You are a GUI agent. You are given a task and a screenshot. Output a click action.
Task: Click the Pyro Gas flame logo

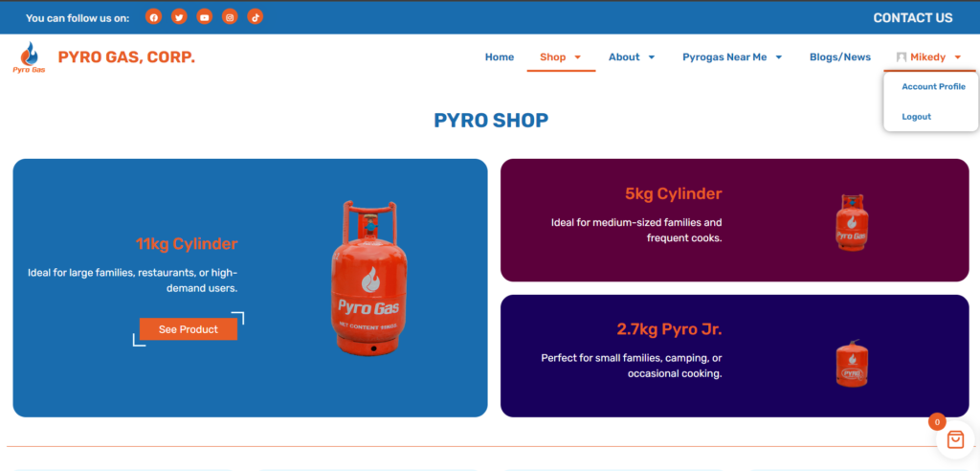29,57
